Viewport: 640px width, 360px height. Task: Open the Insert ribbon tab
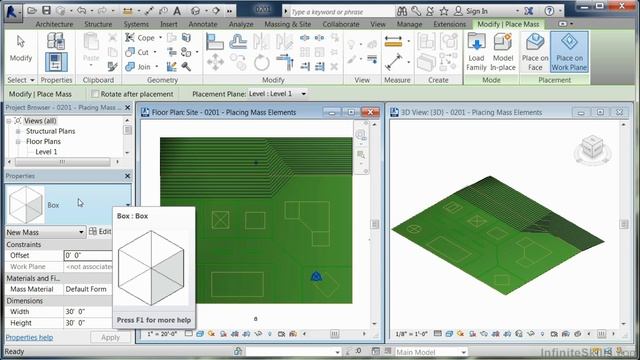169,24
